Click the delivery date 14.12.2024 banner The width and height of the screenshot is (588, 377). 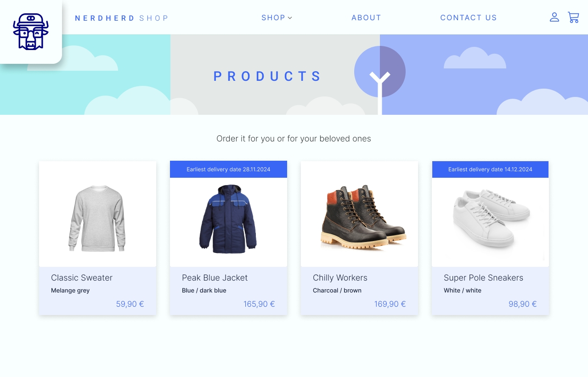pos(490,169)
